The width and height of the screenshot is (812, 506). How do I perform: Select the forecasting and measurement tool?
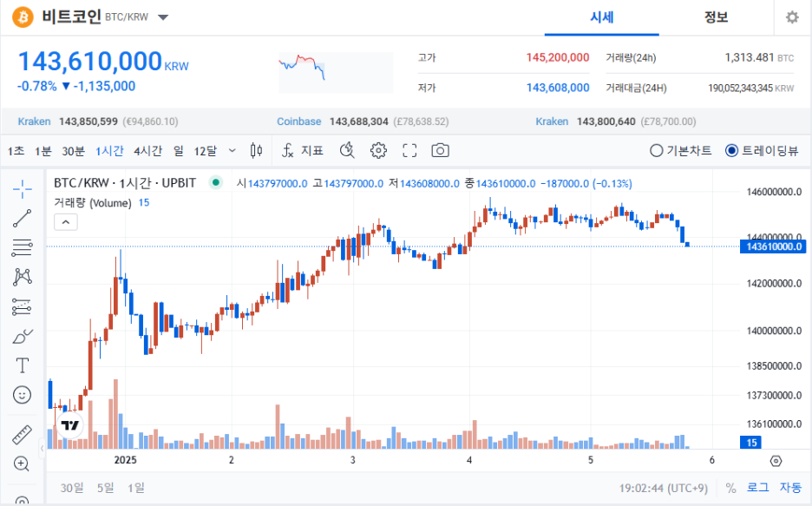[23, 307]
